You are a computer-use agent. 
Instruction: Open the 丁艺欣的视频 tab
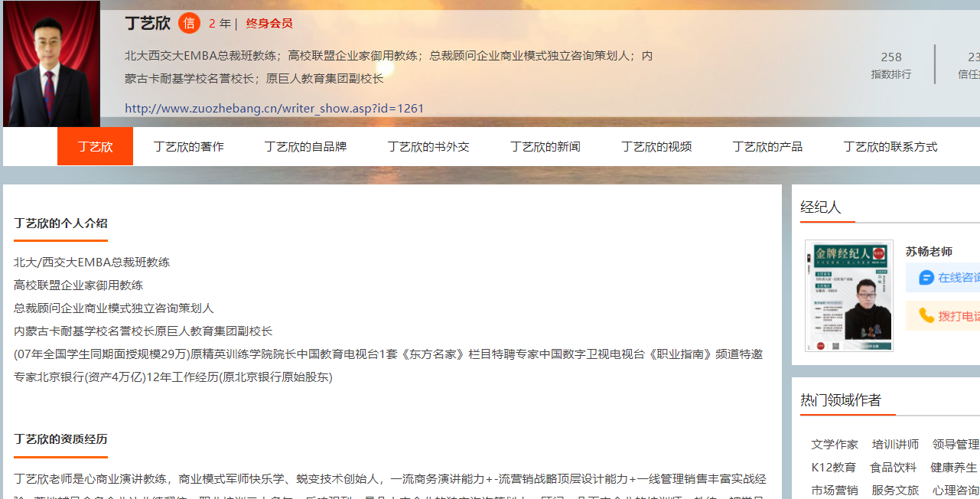coord(656,146)
